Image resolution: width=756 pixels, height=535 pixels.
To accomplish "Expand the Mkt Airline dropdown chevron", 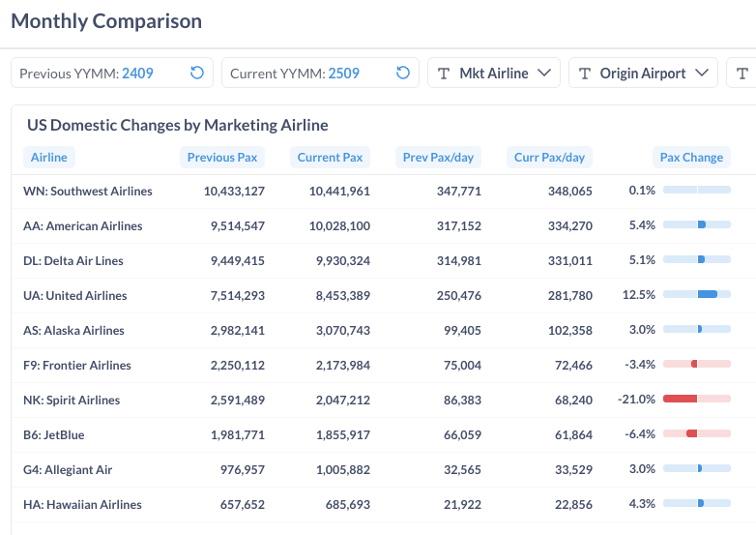I will coord(544,74).
